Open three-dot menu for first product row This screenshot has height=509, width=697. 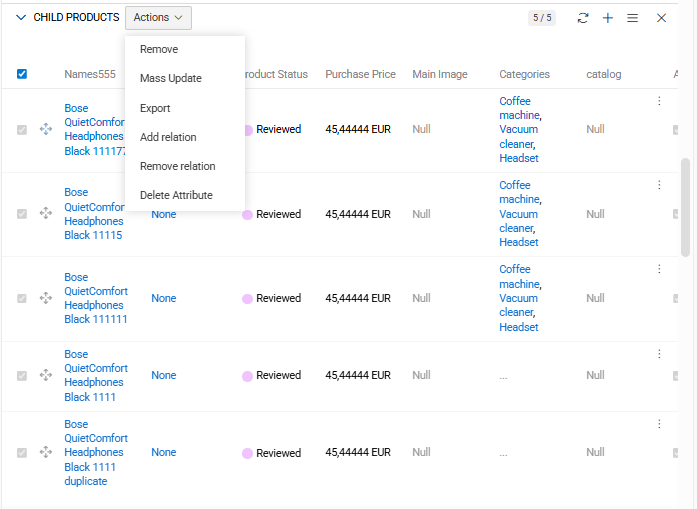659,101
